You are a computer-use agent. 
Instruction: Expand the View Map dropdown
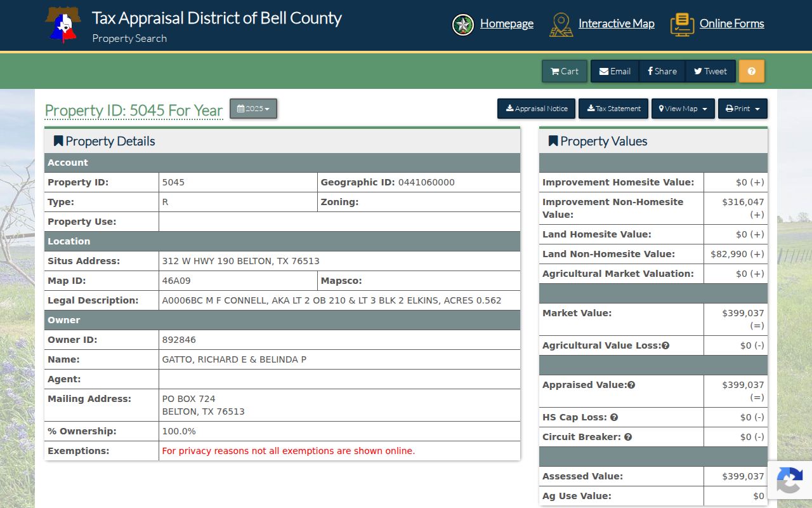click(683, 109)
